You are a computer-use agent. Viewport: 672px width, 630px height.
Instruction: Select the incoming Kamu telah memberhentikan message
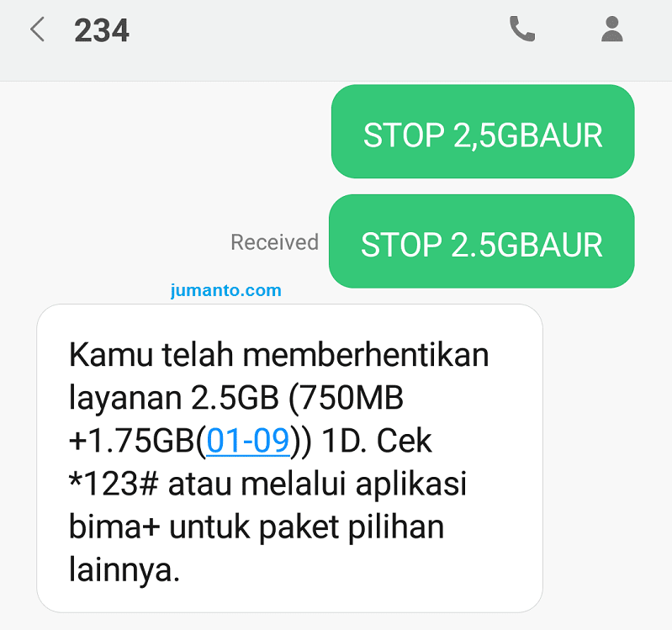(x=289, y=458)
